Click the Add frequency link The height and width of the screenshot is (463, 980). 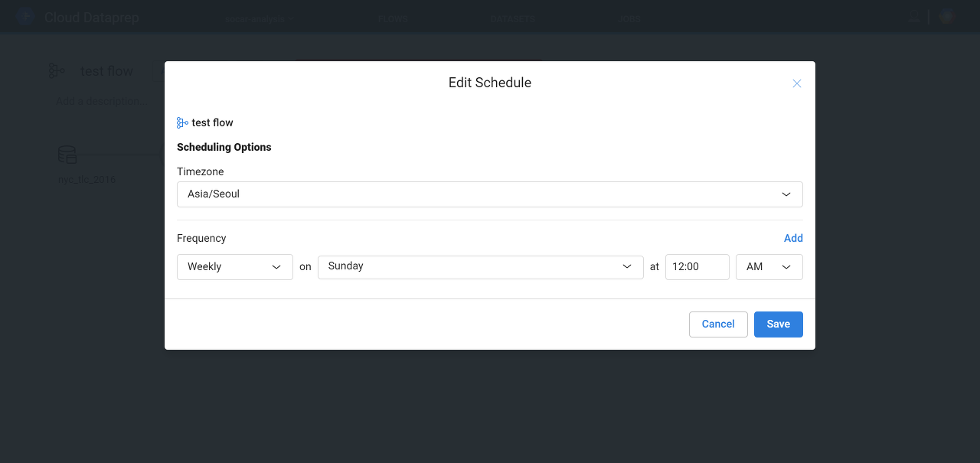793,238
